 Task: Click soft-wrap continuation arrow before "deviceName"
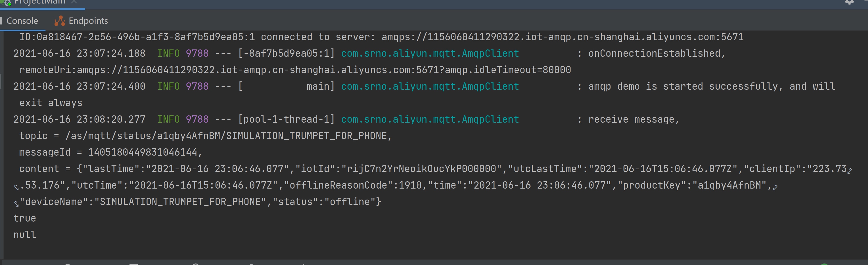(x=16, y=203)
